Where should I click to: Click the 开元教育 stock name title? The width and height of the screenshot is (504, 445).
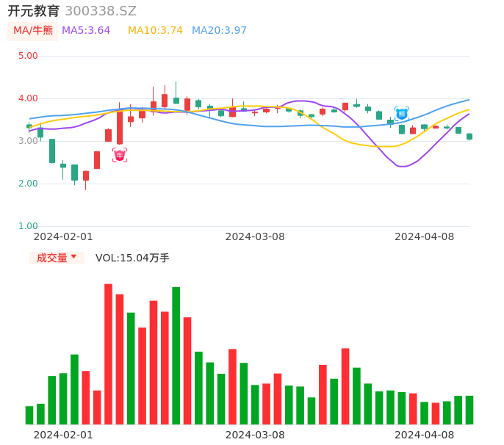point(34,11)
